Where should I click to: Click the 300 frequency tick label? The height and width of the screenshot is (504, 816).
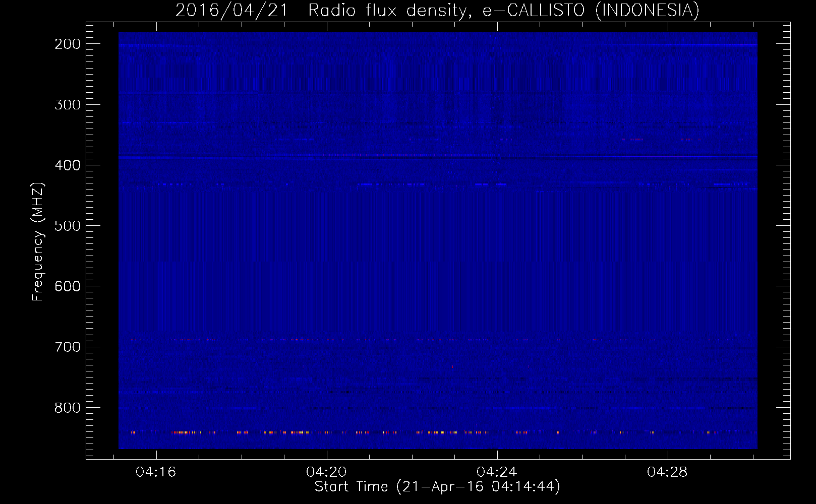tap(68, 105)
